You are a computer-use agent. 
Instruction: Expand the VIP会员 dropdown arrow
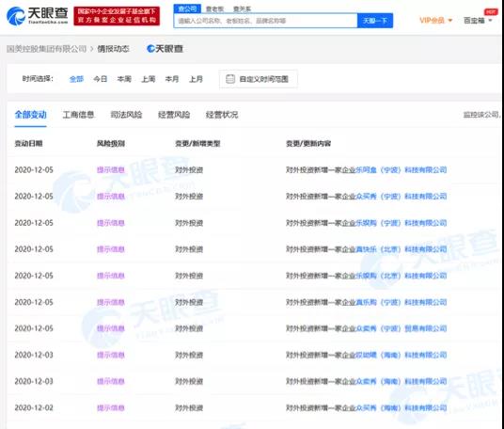tap(450, 21)
